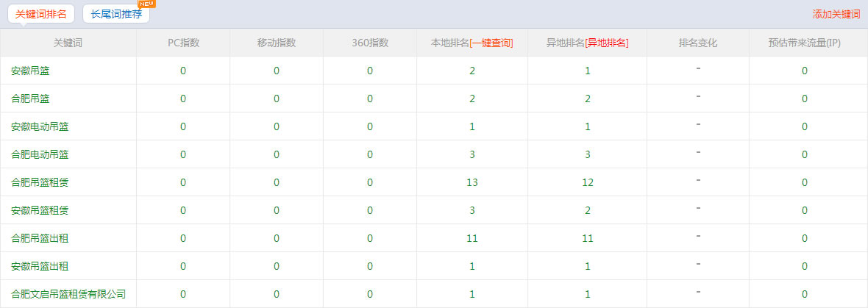Switch to the 关键词排名 tab
Screen dimensions: 868x308
[41, 14]
